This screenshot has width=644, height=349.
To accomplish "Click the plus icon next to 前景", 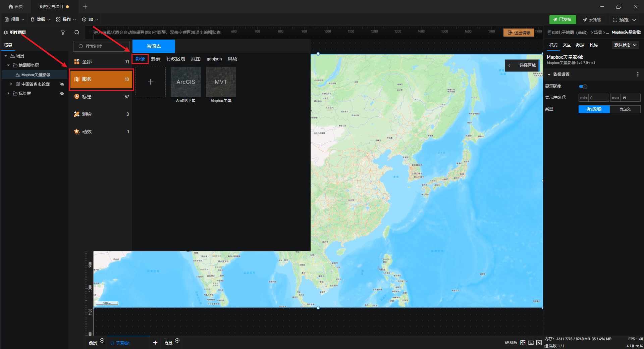I will (x=102, y=341).
